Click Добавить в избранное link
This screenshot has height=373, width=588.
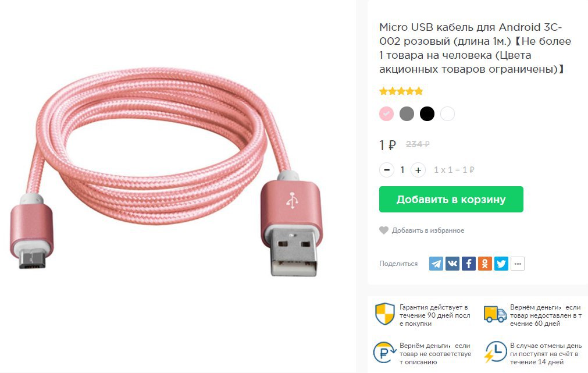coord(428,230)
